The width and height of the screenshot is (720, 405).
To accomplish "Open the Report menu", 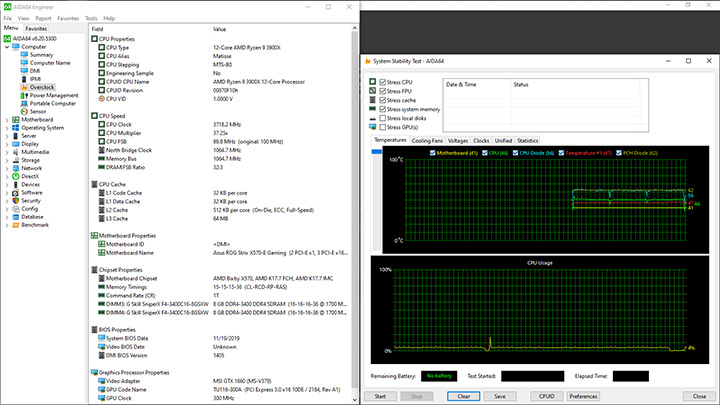I will tap(43, 18).
